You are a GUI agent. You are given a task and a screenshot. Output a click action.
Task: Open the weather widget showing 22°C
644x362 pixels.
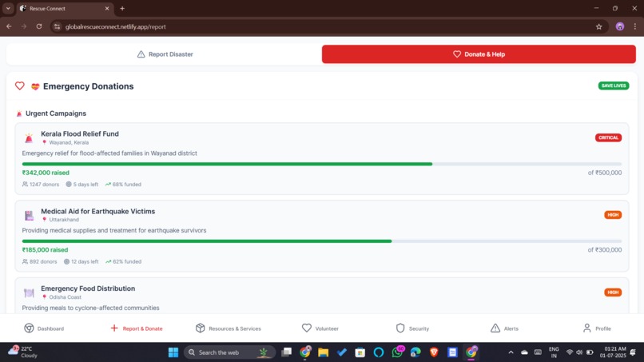[x=23, y=352]
